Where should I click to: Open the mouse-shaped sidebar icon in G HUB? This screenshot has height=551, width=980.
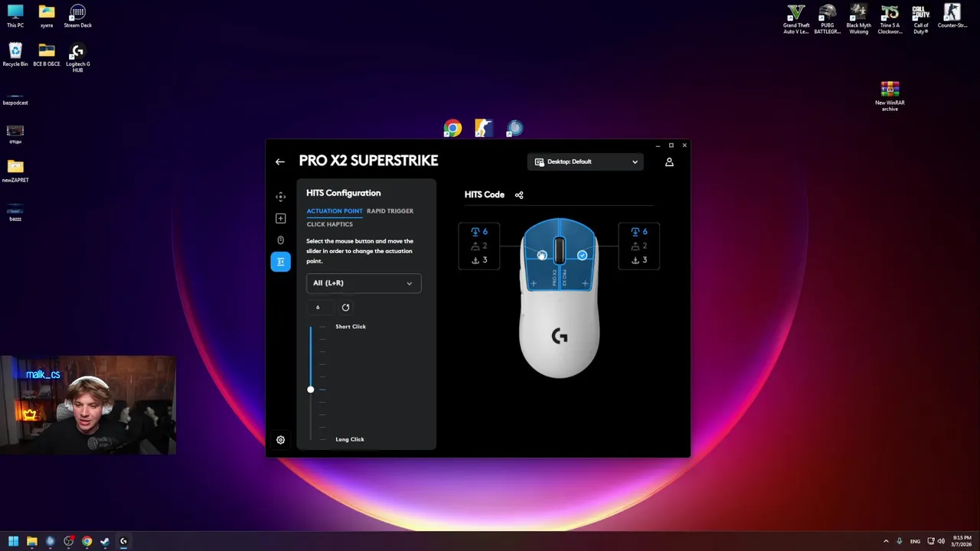(x=280, y=240)
